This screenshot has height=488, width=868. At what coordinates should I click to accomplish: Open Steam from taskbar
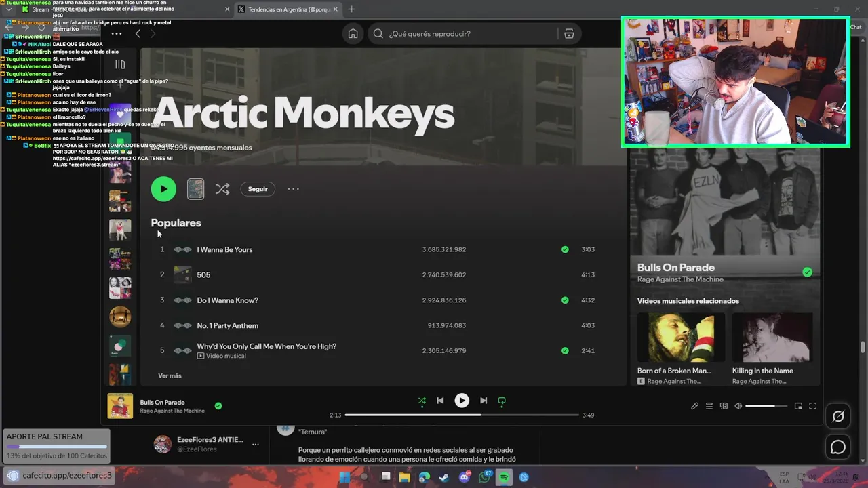click(444, 477)
